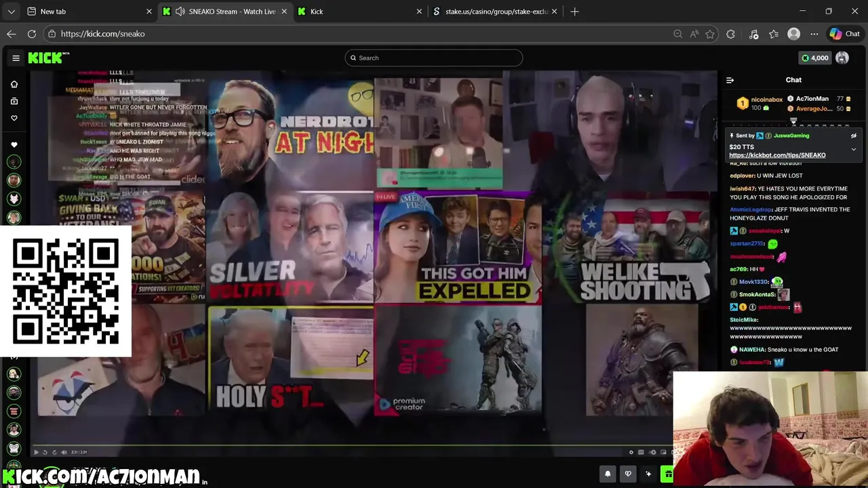Hide the pinned message

853,136
